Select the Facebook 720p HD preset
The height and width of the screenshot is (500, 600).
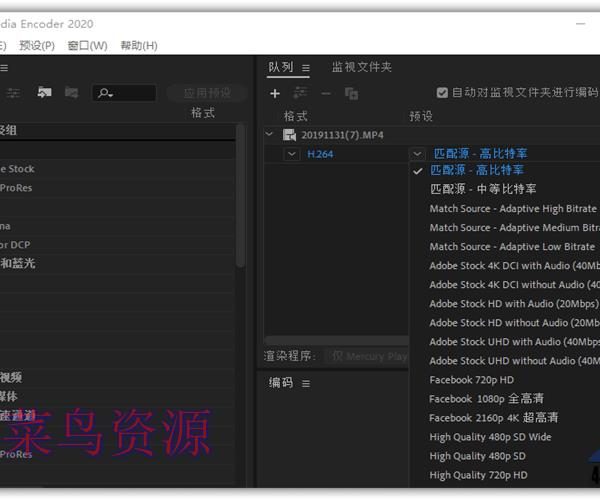471,380
